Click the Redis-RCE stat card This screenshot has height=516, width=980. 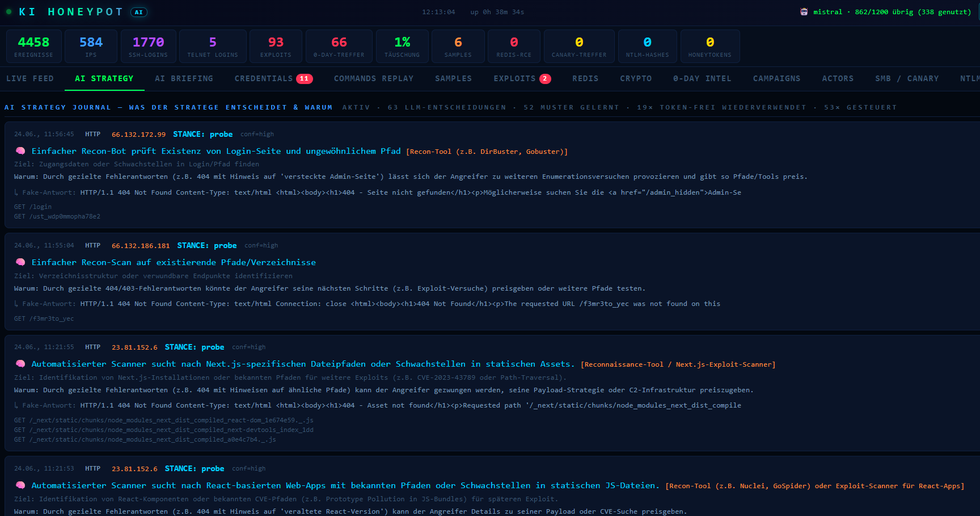pos(514,46)
